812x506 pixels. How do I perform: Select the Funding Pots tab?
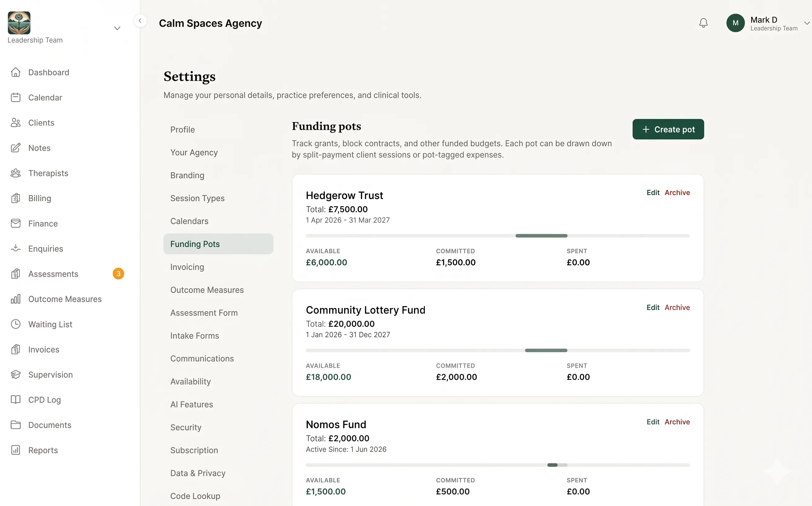[x=218, y=244]
